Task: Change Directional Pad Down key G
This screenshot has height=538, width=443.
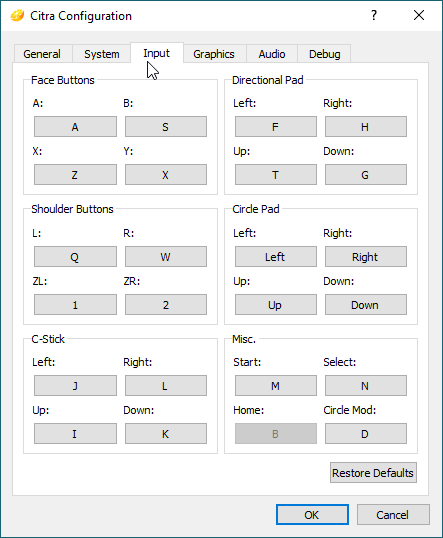Action: click(366, 175)
